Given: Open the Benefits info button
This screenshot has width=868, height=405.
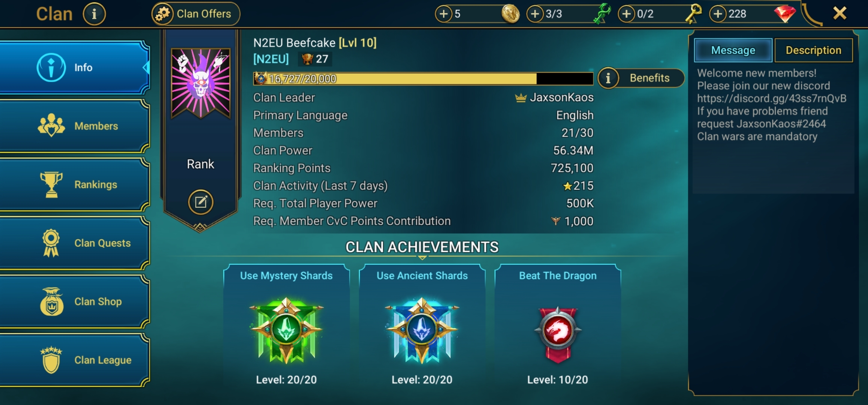Looking at the screenshot, I should pos(641,78).
